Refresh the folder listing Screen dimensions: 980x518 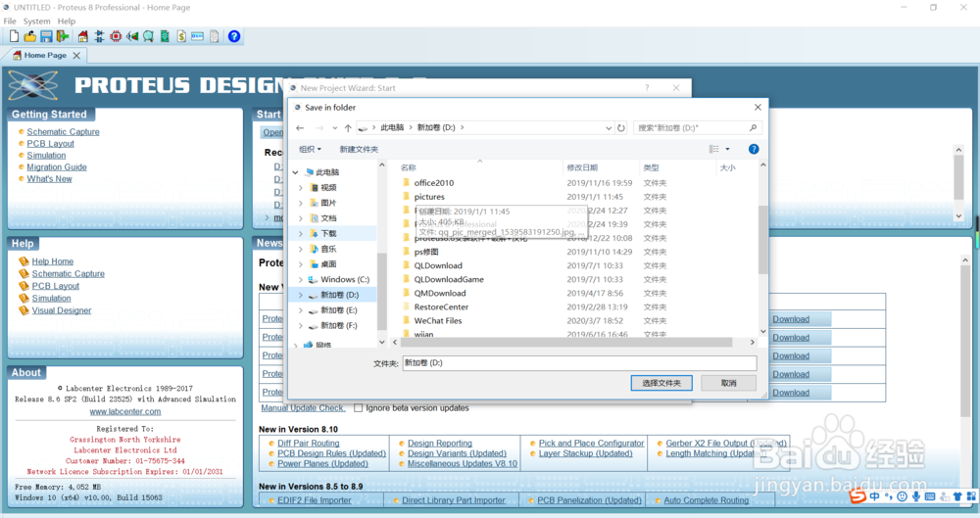pos(621,128)
